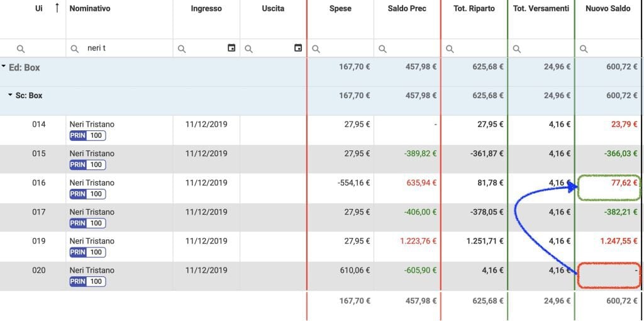
Task: Click the Nominativo filter field with 'neri t'
Action: click(126, 48)
